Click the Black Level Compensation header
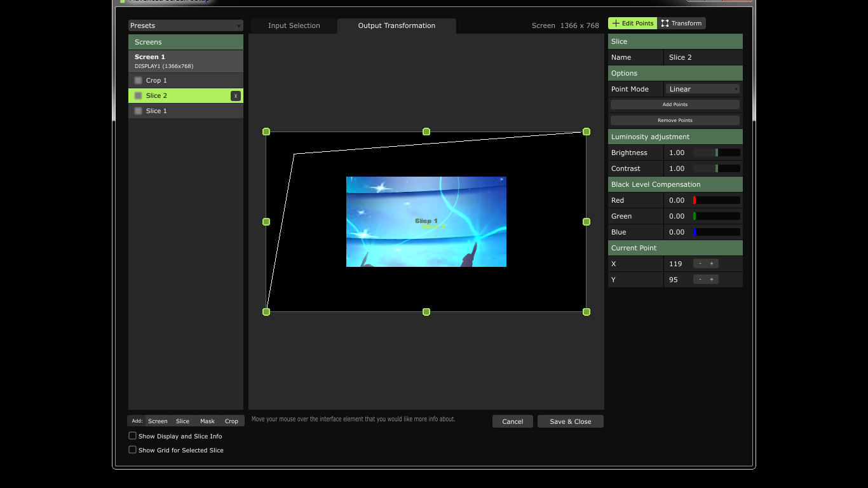868x488 pixels. [x=675, y=184]
